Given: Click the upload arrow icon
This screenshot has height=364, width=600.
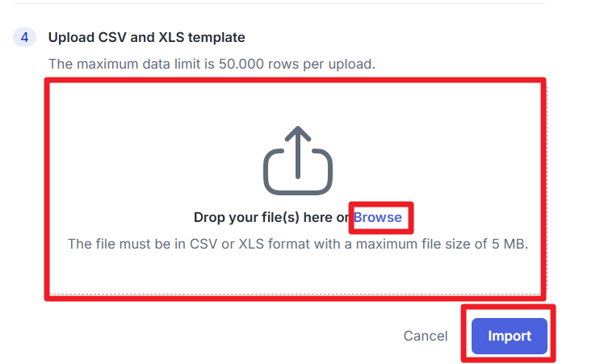Looking at the screenshot, I should click(298, 160).
